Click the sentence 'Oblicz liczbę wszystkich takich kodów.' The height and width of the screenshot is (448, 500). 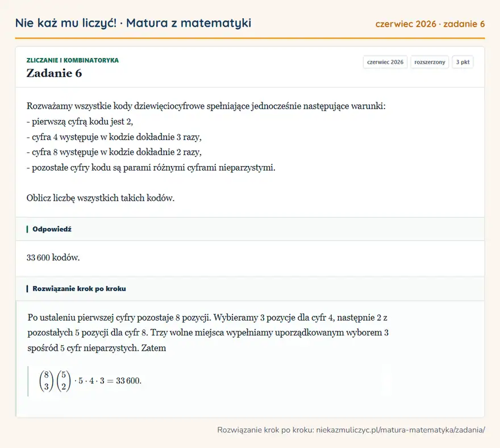(x=101, y=198)
